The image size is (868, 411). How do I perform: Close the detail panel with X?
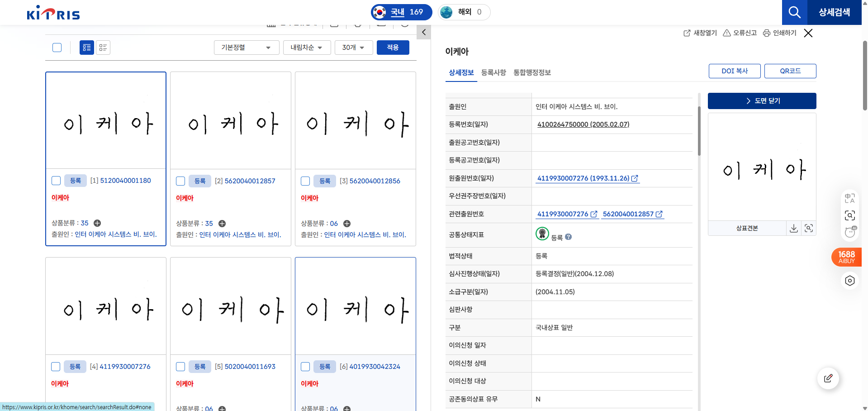(808, 33)
